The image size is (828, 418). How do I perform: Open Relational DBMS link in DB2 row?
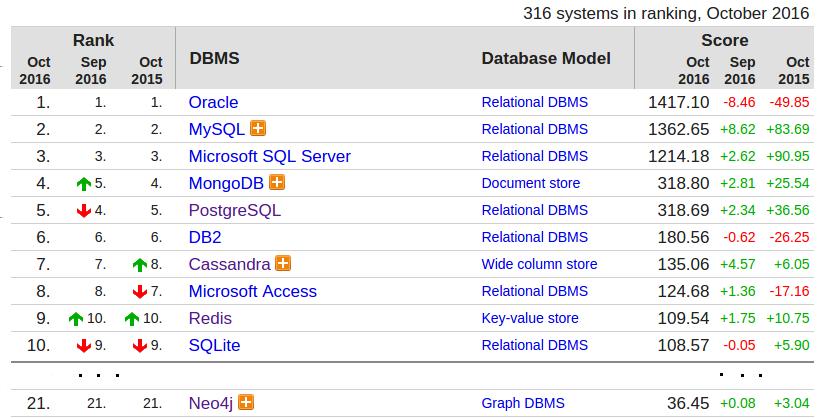click(534, 237)
